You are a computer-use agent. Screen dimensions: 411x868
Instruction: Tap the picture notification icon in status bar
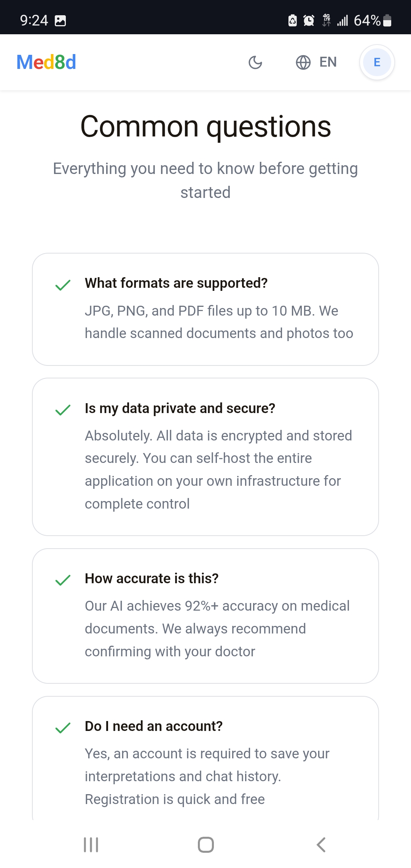pyautogui.click(x=61, y=21)
